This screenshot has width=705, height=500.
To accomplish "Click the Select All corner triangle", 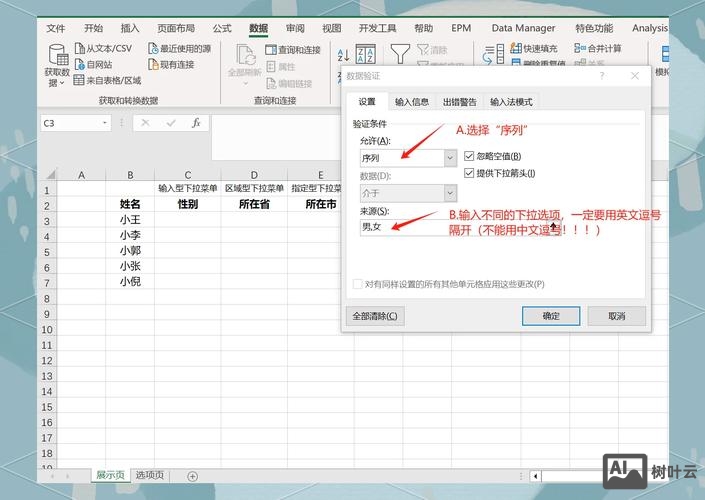I will pos(50,174).
